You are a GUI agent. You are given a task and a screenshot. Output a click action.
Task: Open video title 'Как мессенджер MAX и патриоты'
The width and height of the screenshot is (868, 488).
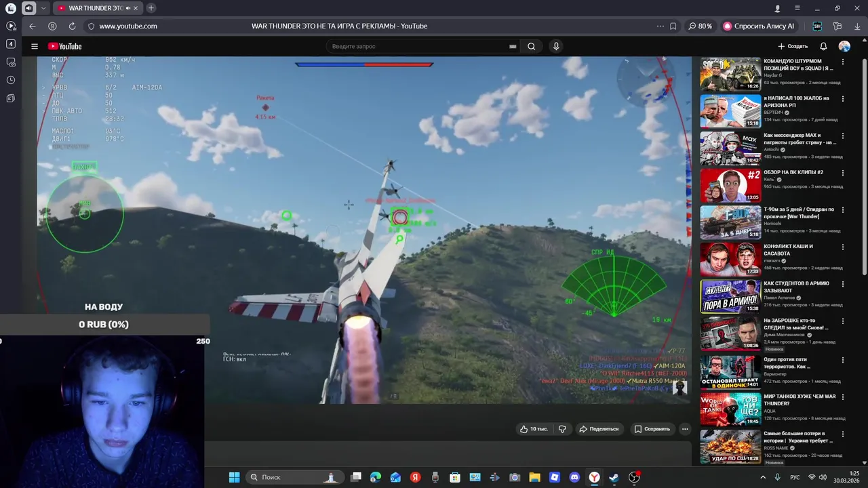[x=800, y=138]
